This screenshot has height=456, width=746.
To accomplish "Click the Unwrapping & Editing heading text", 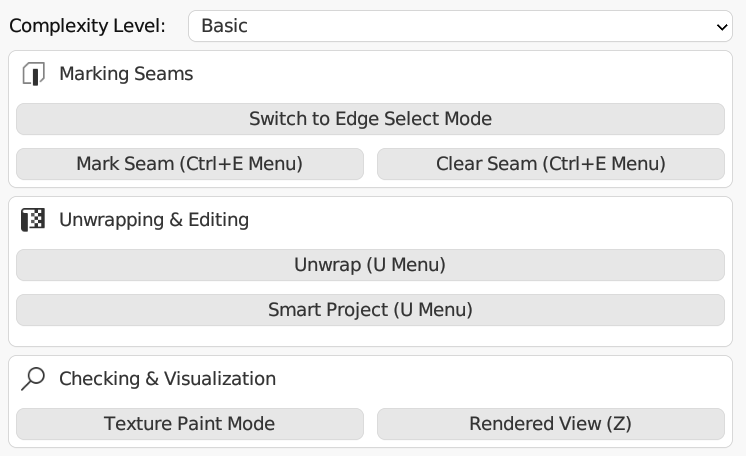I will (x=154, y=220).
